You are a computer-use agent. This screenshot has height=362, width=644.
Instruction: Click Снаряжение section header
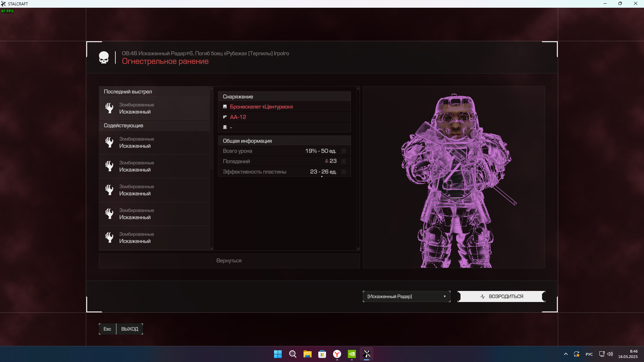(284, 97)
